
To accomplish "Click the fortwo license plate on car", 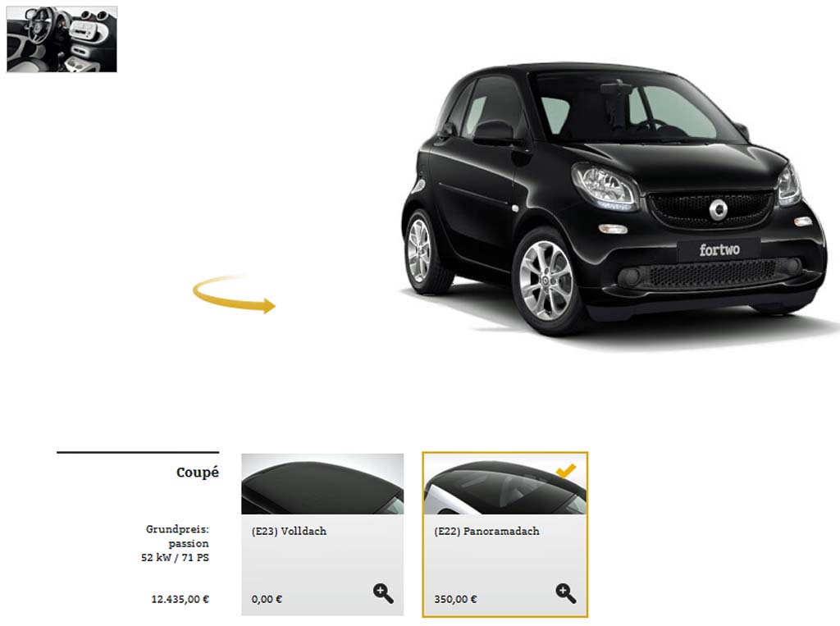I will point(719,249).
